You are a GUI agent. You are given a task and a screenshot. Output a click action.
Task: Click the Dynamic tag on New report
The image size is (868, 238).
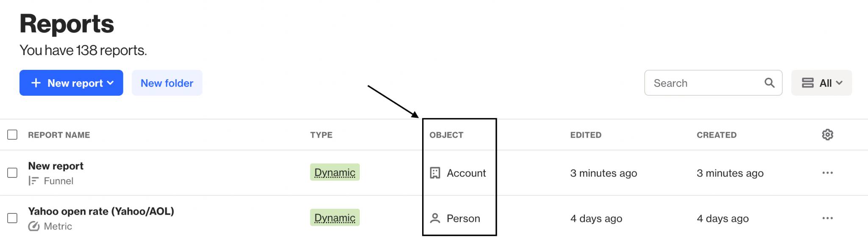point(335,172)
